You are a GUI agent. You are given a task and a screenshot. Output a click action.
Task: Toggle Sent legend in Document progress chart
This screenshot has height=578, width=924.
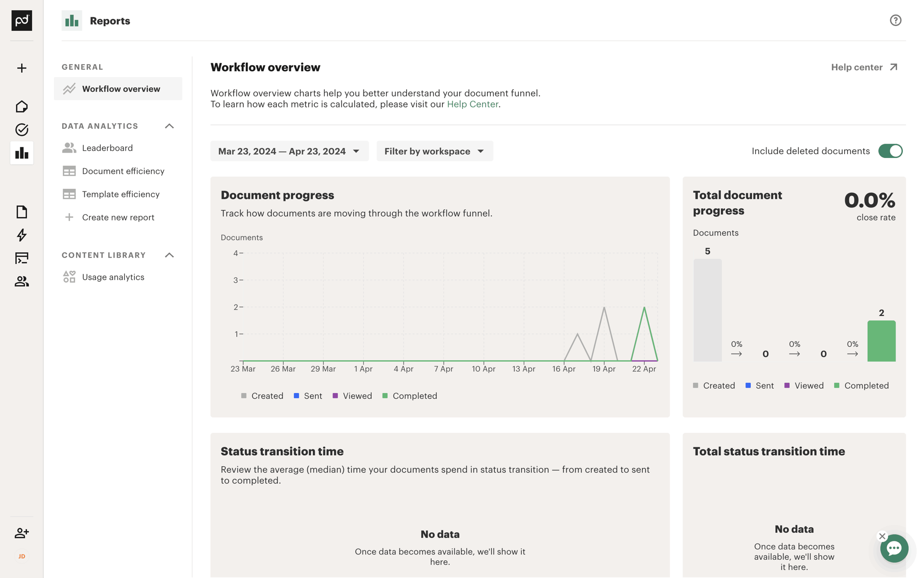click(308, 396)
